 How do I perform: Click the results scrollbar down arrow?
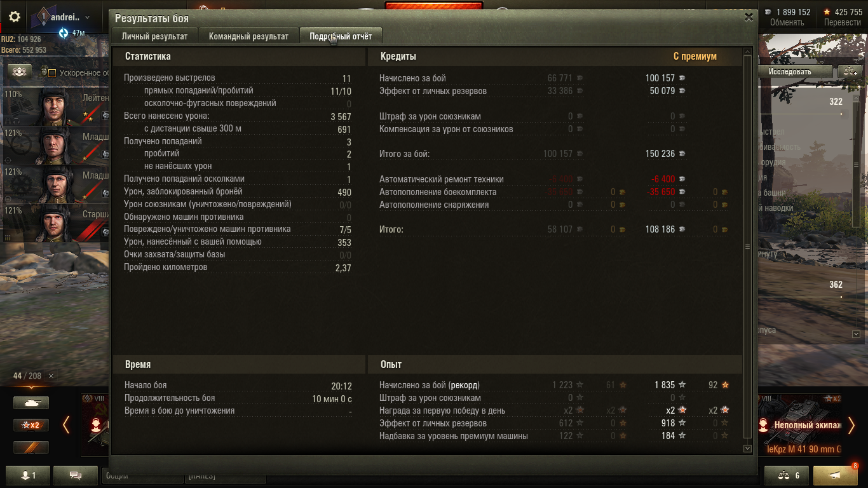point(748,449)
